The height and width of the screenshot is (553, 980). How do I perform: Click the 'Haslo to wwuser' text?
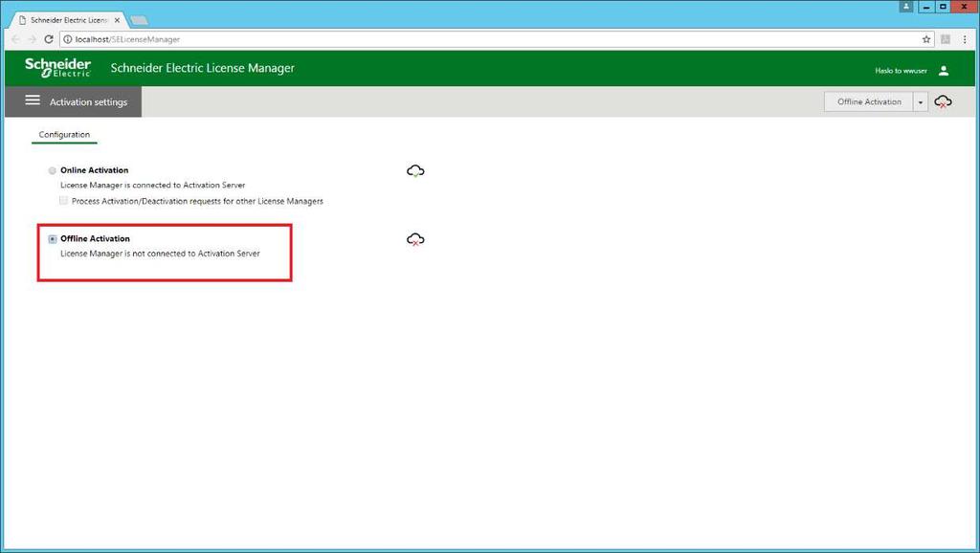(901, 71)
